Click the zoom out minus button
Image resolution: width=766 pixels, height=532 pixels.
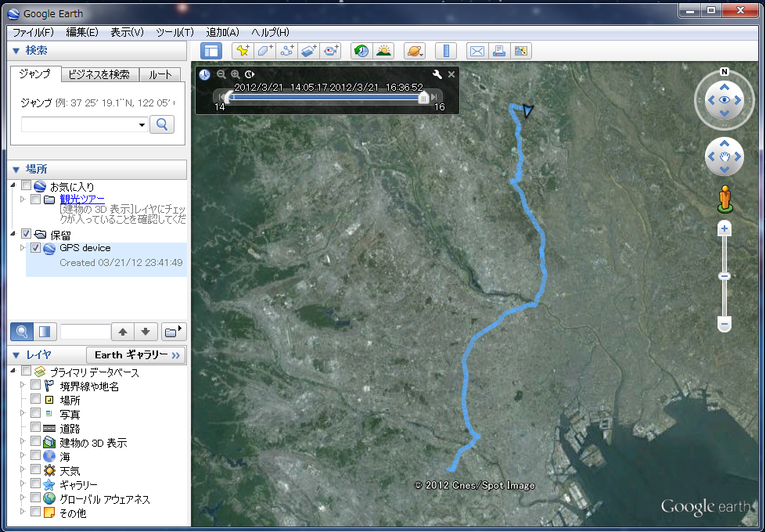[x=725, y=324]
